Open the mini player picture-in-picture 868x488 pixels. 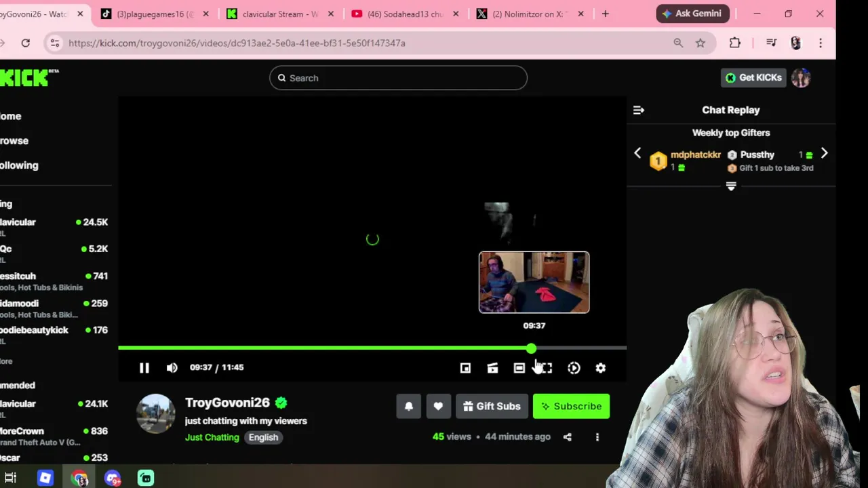(465, 367)
